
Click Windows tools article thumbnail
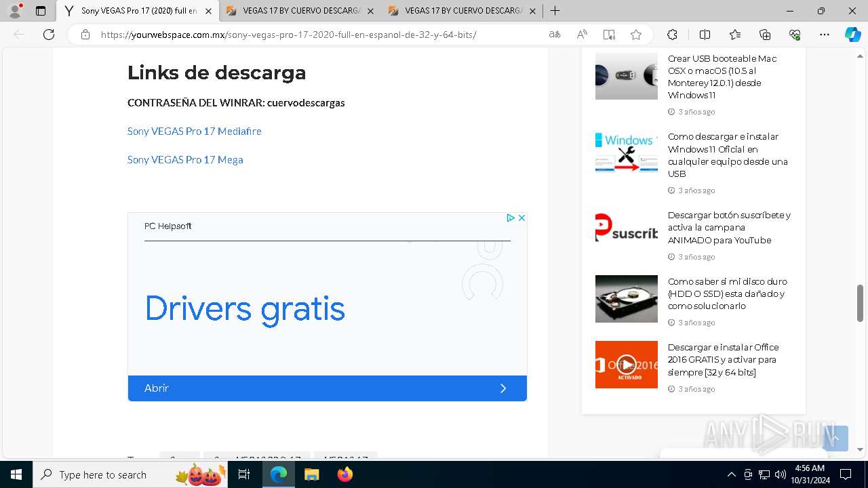point(627,152)
